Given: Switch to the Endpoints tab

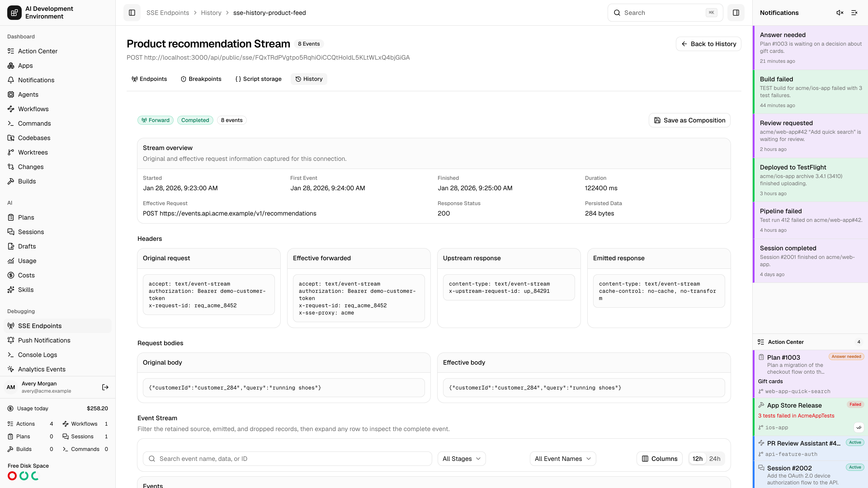Looking at the screenshot, I should [x=149, y=79].
